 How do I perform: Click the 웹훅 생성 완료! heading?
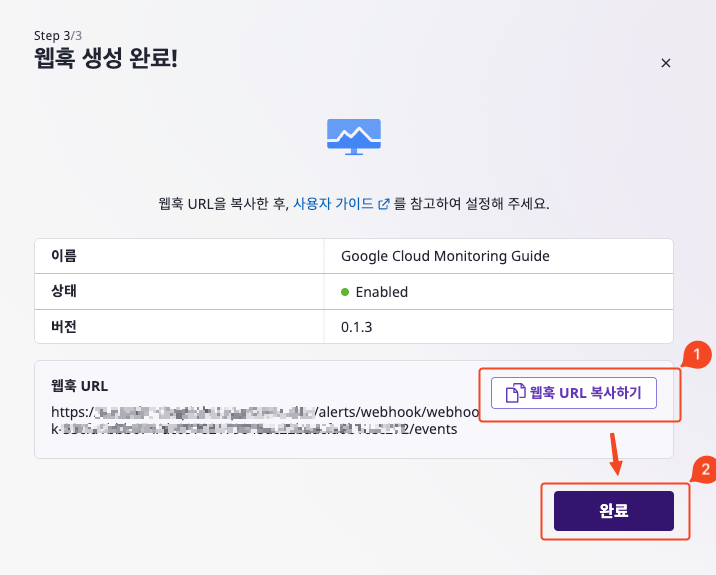pos(106,58)
